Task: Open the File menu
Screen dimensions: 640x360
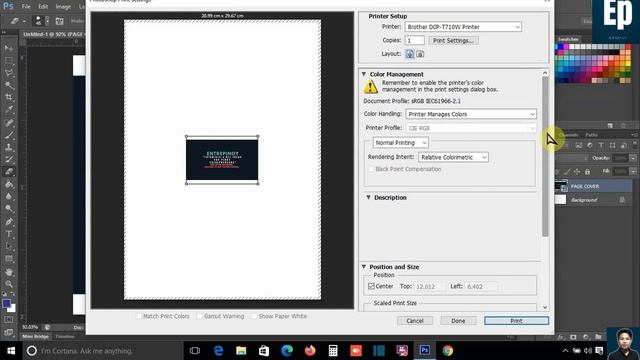Action: [x=26, y=7]
